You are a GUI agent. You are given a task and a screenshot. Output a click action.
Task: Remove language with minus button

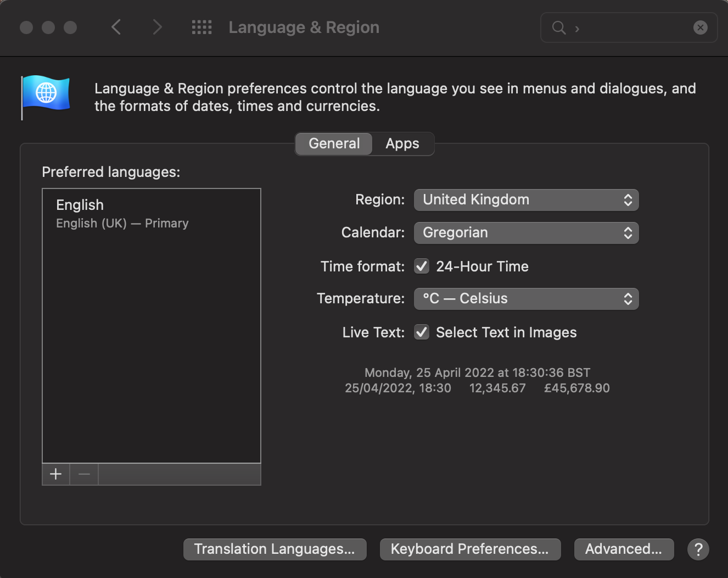pyautogui.click(x=84, y=474)
